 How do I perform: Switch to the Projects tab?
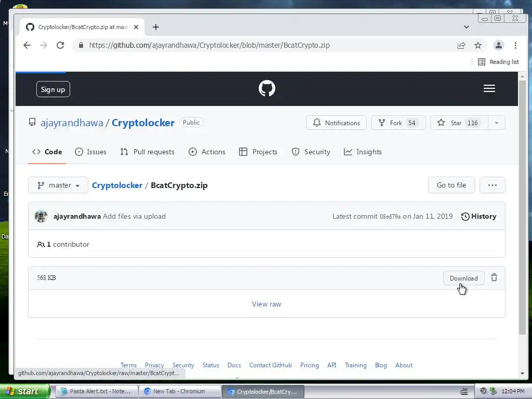pos(258,152)
